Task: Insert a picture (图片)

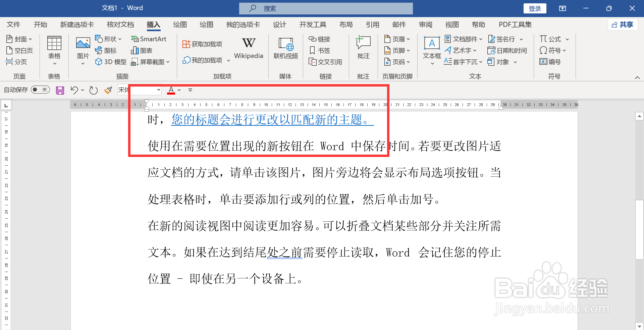Action: tap(83, 50)
